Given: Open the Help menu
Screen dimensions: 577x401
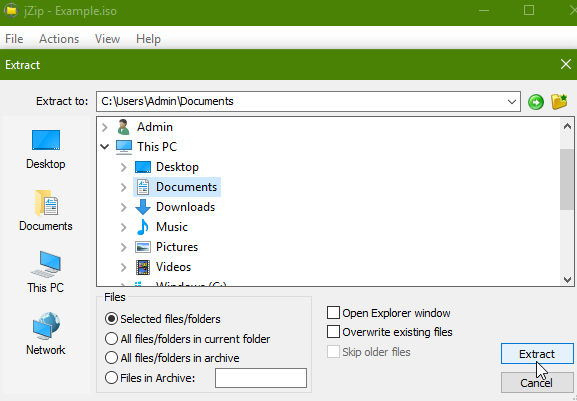Looking at the screenshot, I should [148, 39].
